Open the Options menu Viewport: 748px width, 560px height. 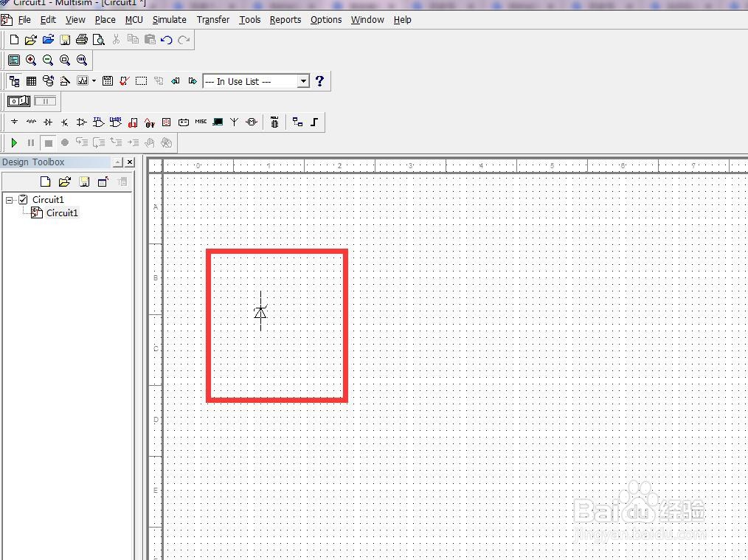pyautogui.click(x=326, y=20)
